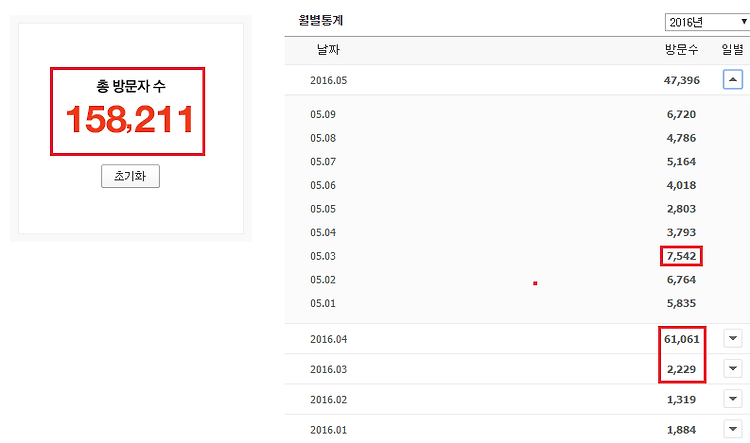
Task: Select the 05.09 date row
Action: 323,114
